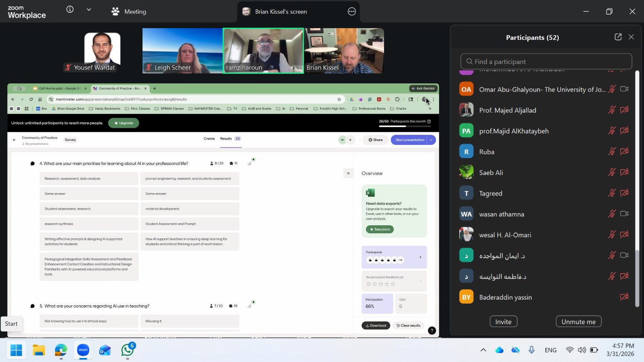
Task: Open Zoom from the taskbar
Action: click(83, 350)
